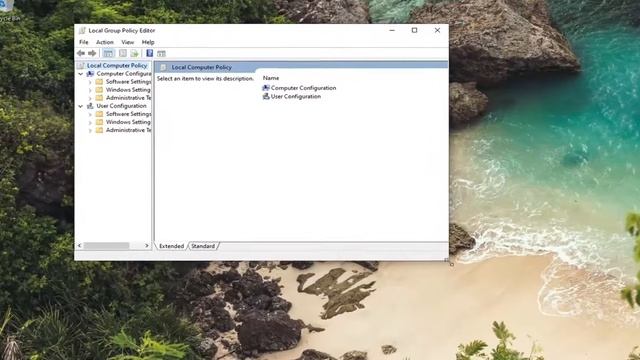
Task: Click the Local Computer Policy icon at the tree root
Action: click(x=81, y=65)
